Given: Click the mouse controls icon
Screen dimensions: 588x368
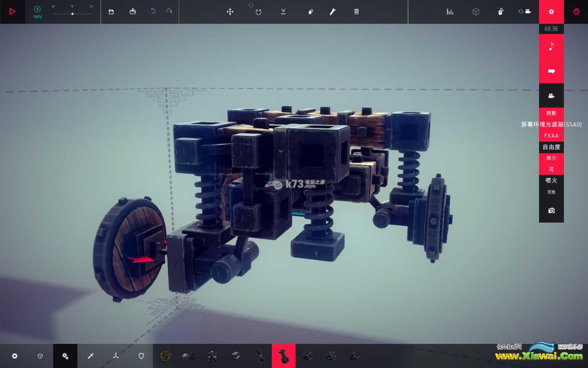Looking at the screenshot, I should pos(501,11).
